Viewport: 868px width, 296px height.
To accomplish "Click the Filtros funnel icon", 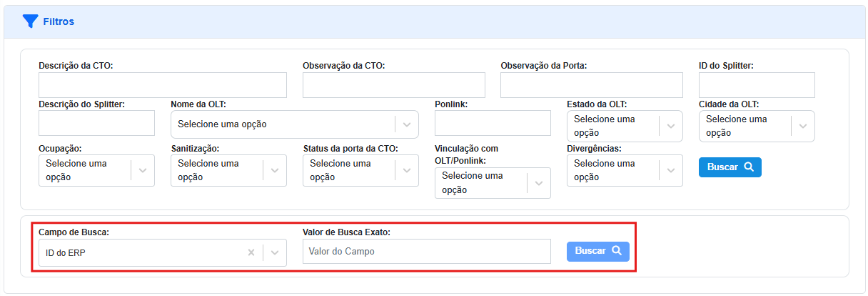I will (x=30, y=21).
